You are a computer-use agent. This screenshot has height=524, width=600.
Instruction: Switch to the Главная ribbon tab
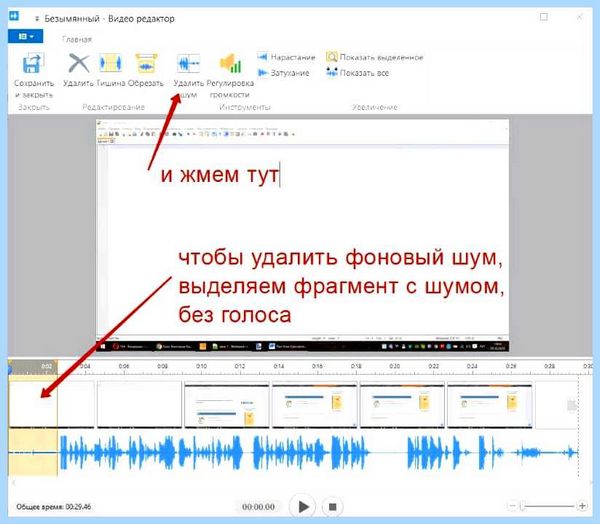(x=77, y=39)
